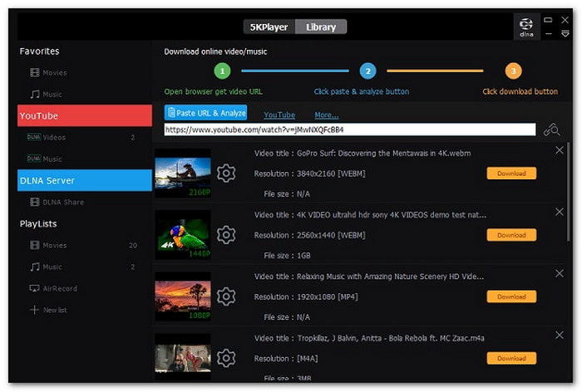Click the music note icon beside PlayLists Music
The width and height of the screenshot is (582, 392).
(35, 267)
